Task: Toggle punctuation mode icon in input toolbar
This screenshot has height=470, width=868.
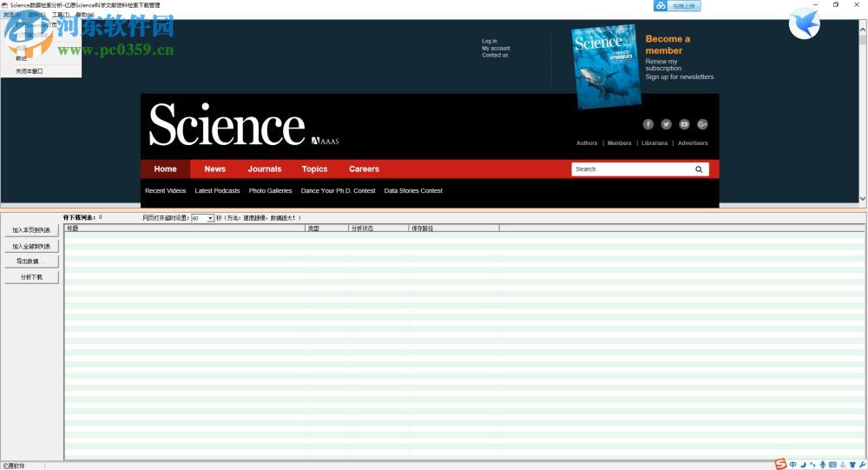Action: pos(812,465)
